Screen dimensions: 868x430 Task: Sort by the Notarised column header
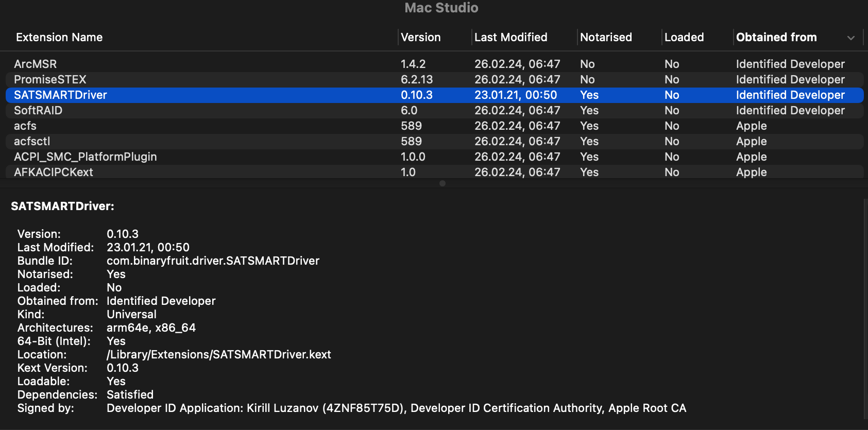[606, 38]
